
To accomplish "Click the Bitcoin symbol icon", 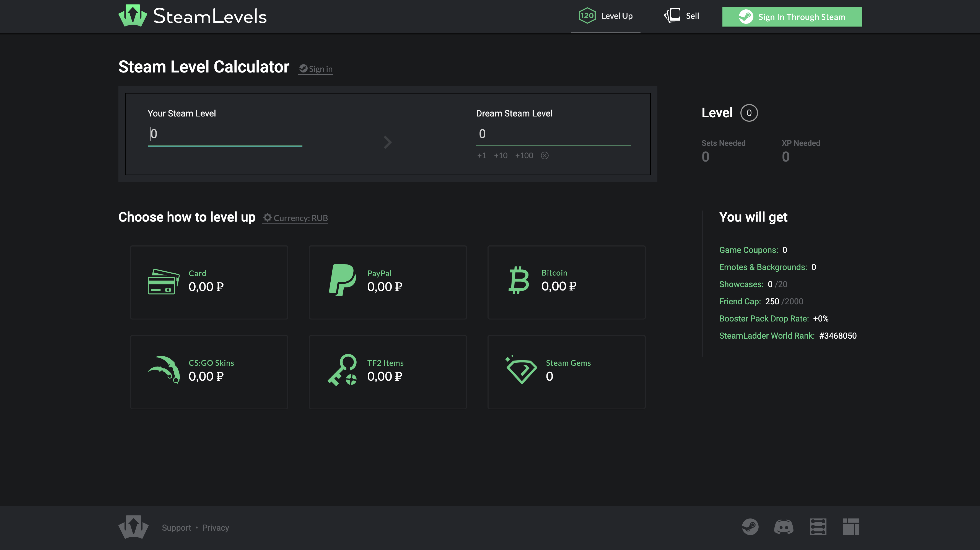I will coord(519,280).
